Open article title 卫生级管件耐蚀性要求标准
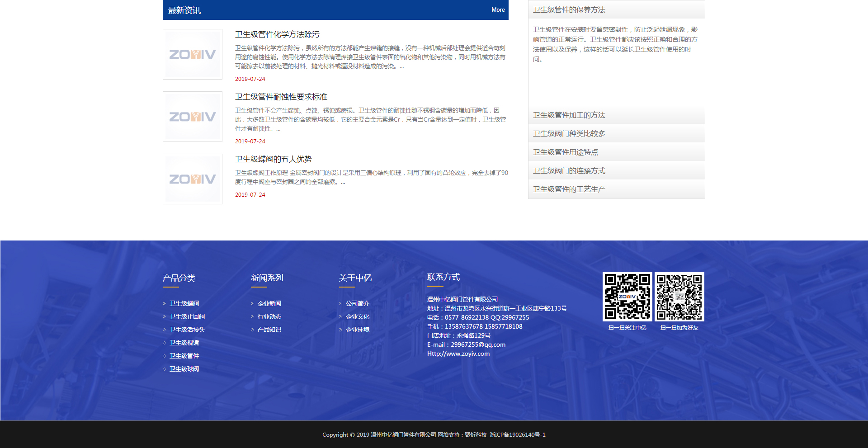868x448 pixels. click(x=281, y=97)
